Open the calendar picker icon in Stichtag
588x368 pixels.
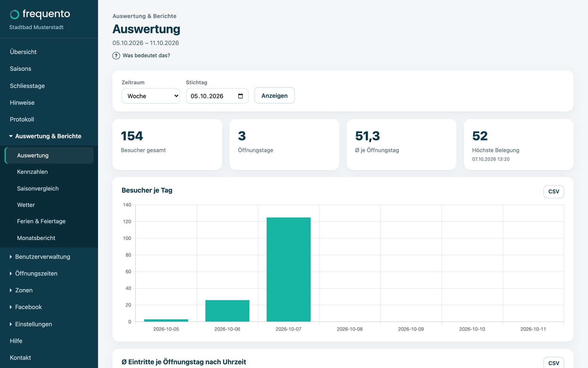pos(240,96)
